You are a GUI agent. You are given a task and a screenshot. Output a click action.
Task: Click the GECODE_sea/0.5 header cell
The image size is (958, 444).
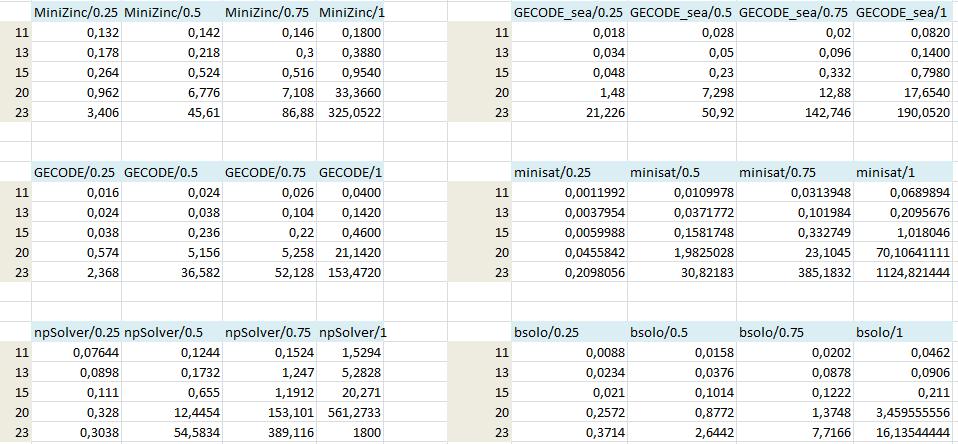(682, 12)
